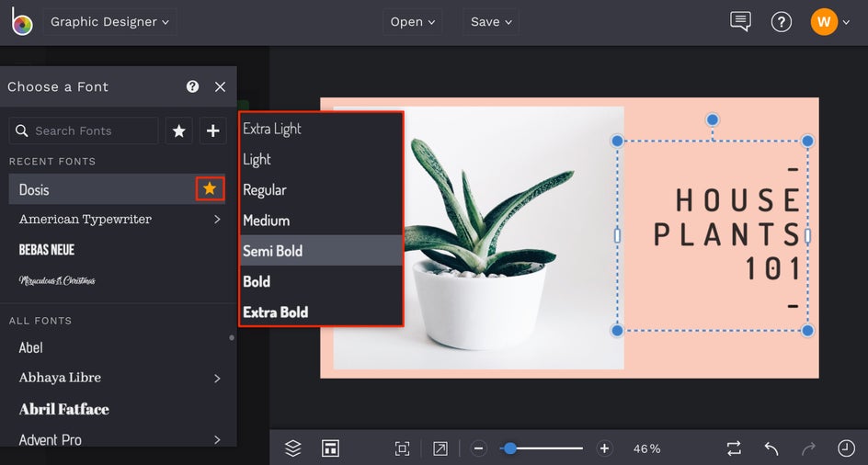Click the undo arrow icon
The height and width of the screenshot is (465, 868).
771,448
